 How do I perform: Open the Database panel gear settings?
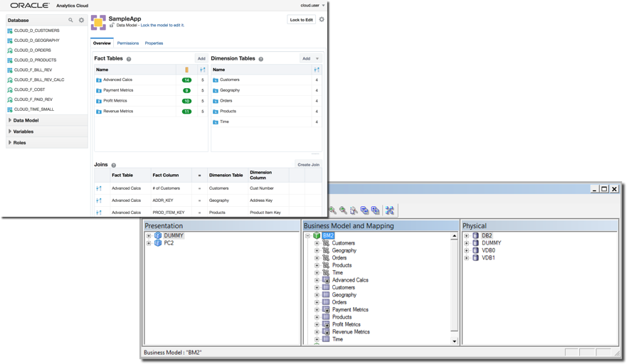coord(81,20)
